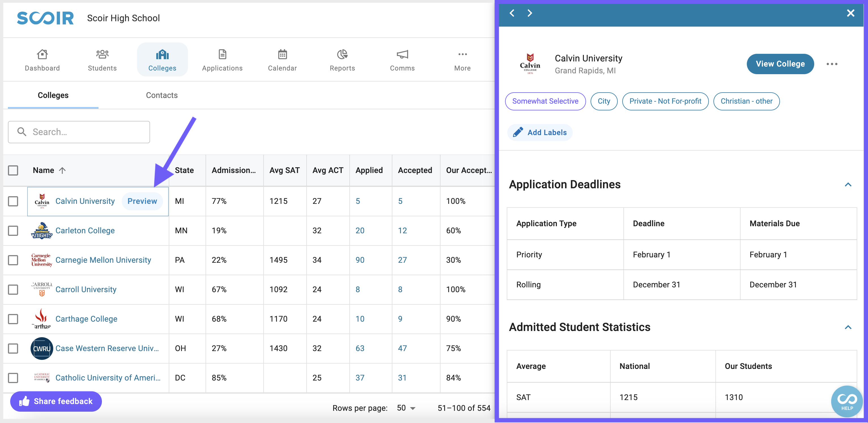The height and width of the screenshot is (423, 868).
Task: Open the Help chat bubble
Action: click(x=847, y=401)
